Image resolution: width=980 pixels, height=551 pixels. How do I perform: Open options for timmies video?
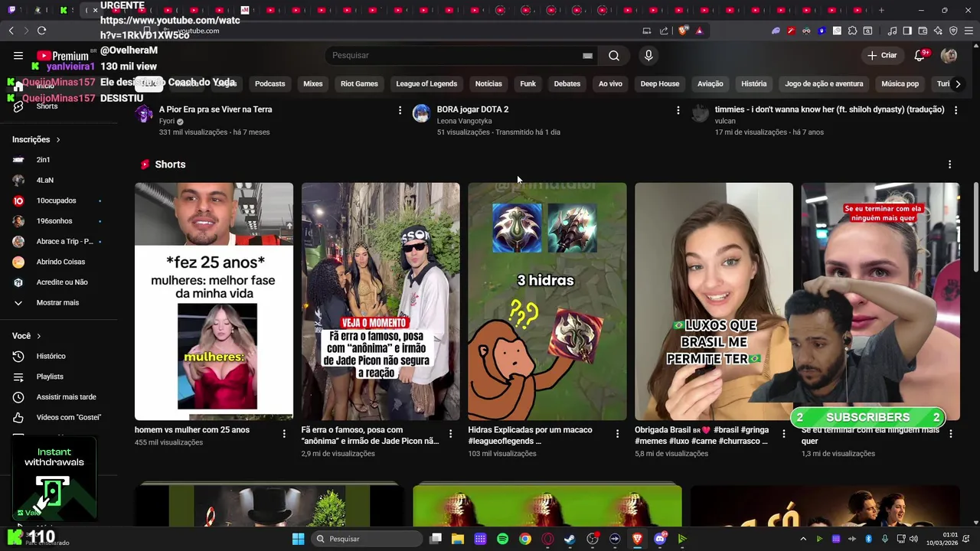[x=955, y=110]
